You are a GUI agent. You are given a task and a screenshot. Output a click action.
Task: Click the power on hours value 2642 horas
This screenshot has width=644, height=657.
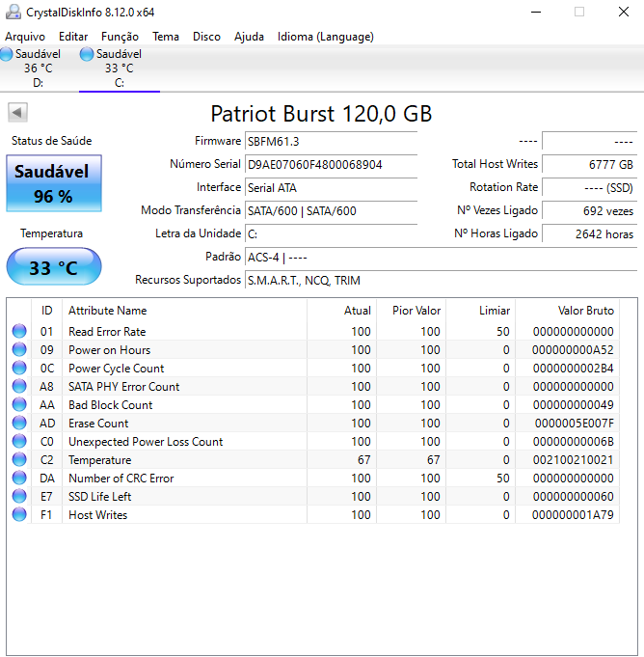click(x=590, y=233)
